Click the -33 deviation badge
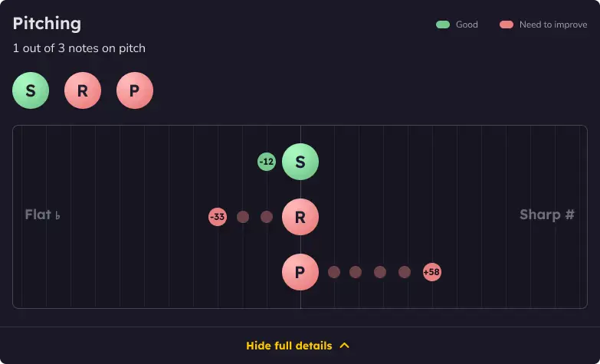Image resolution: width=600 pixels, height=364 pixels. click(x=218, y=217)
